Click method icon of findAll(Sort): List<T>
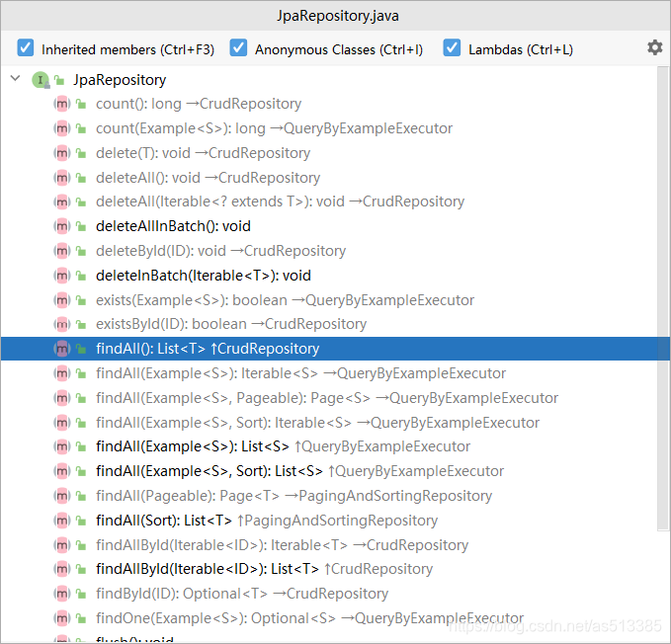Screen dimensions: 671x644 click(61, 521)
